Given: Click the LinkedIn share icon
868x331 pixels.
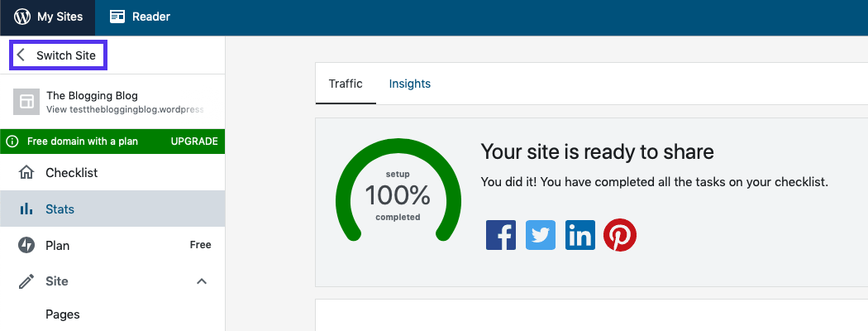Looking at the screenshot, I should (x=580, y=236).
